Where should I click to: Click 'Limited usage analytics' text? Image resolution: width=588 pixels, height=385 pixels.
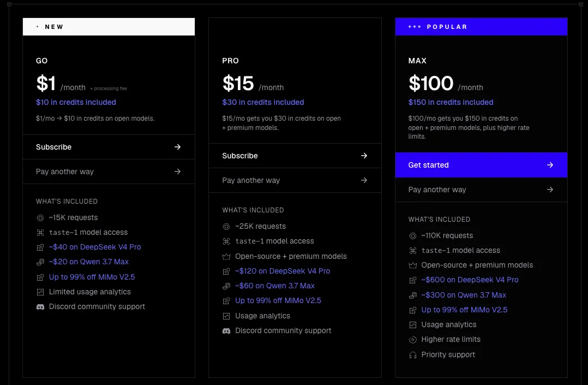coord(90,292)
